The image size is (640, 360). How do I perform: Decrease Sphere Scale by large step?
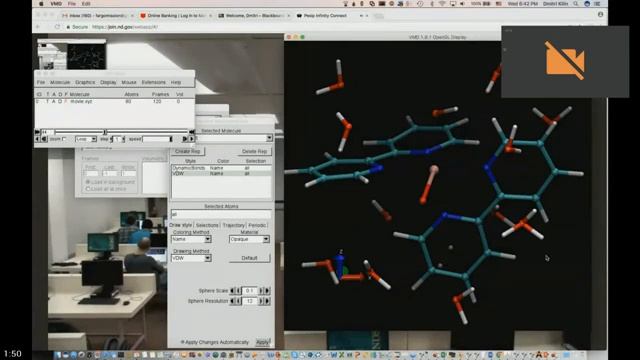click(232, 291)
